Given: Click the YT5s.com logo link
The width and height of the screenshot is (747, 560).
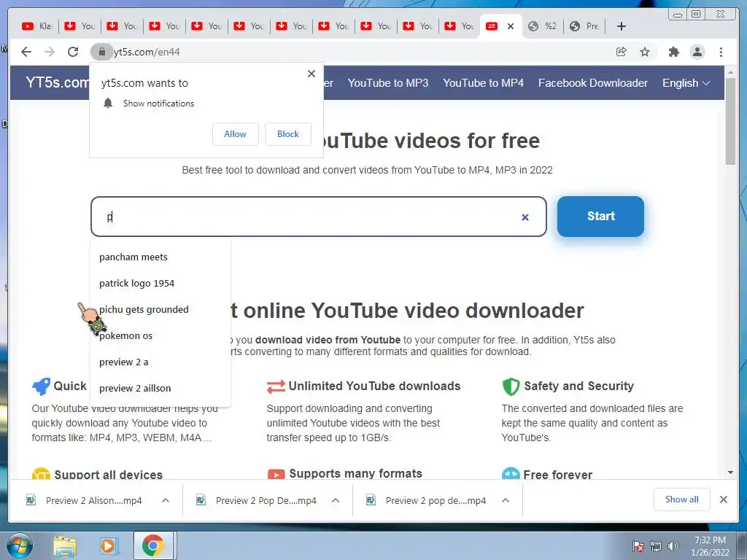Looking at the screenshot, I should pos(57,82).
